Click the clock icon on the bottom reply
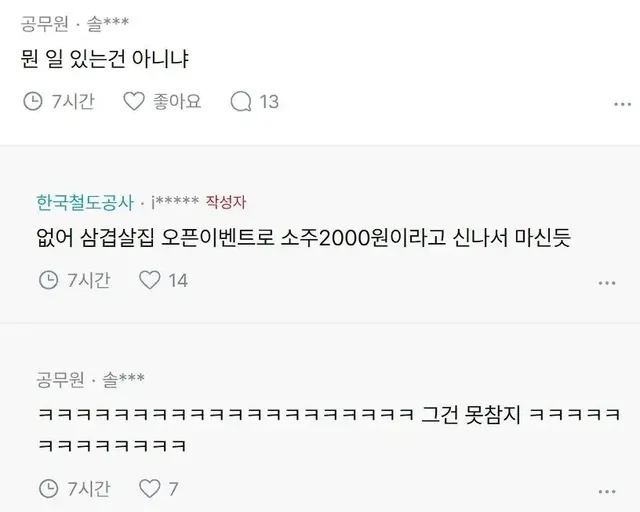The image size is (640, 512). coord(48,488)
